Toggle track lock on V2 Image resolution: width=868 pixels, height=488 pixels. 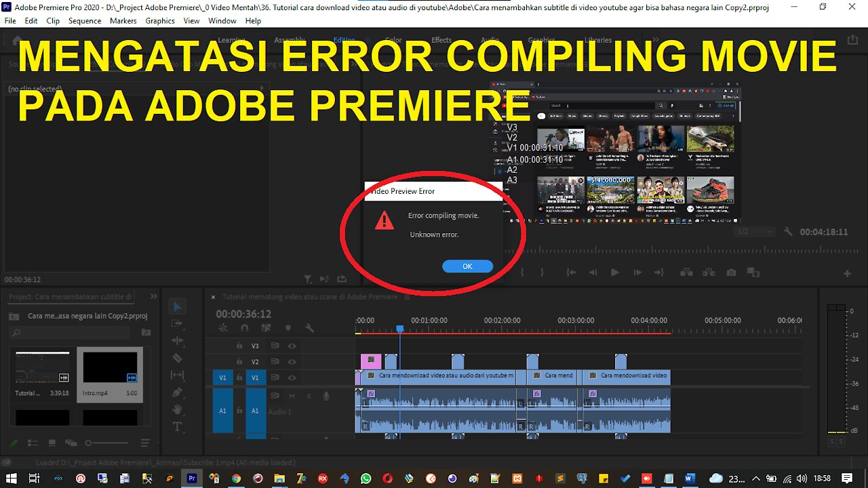point(239,362)
